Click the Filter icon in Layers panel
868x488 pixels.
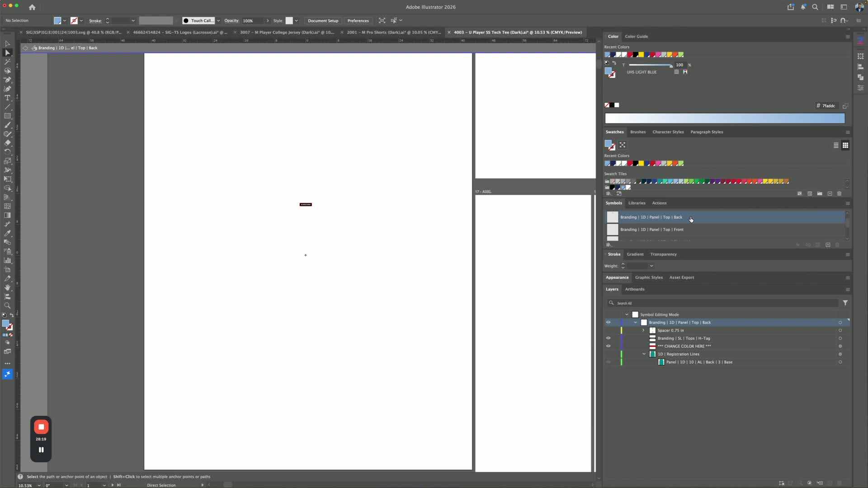(x=845, y=303)
